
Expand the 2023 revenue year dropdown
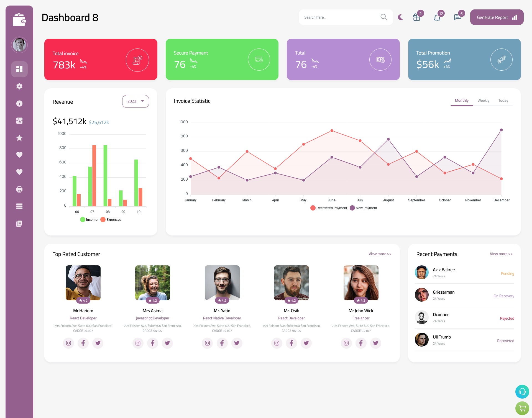[135, 101]
